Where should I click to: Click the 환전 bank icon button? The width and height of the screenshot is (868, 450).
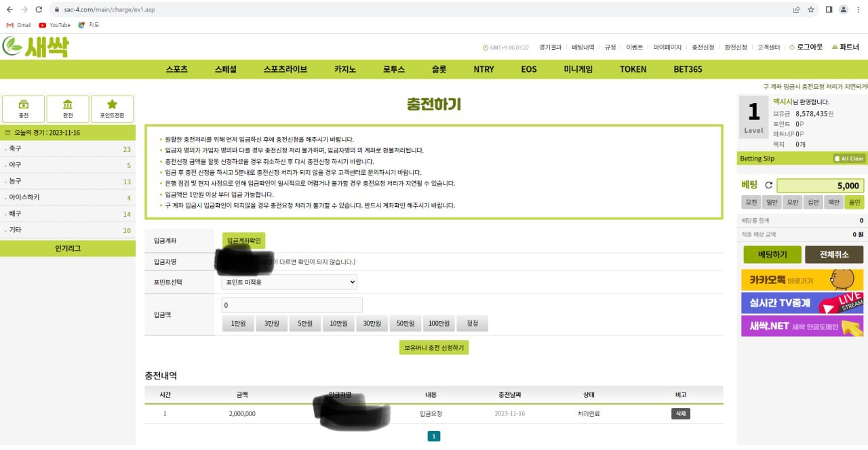click(x=68, y=108)
